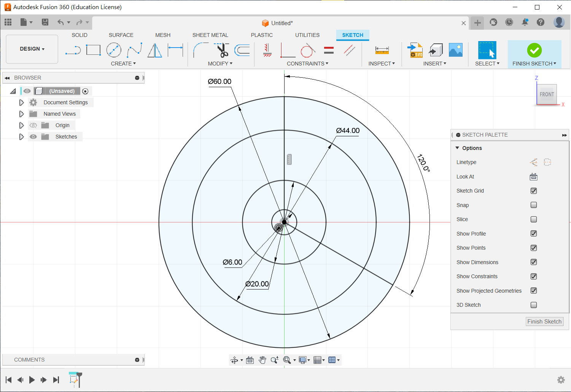Image resolution: width=571 pixels, height=392 pixels.
Task: Select the Fillet tool
Action: click(x=200, y=50)
